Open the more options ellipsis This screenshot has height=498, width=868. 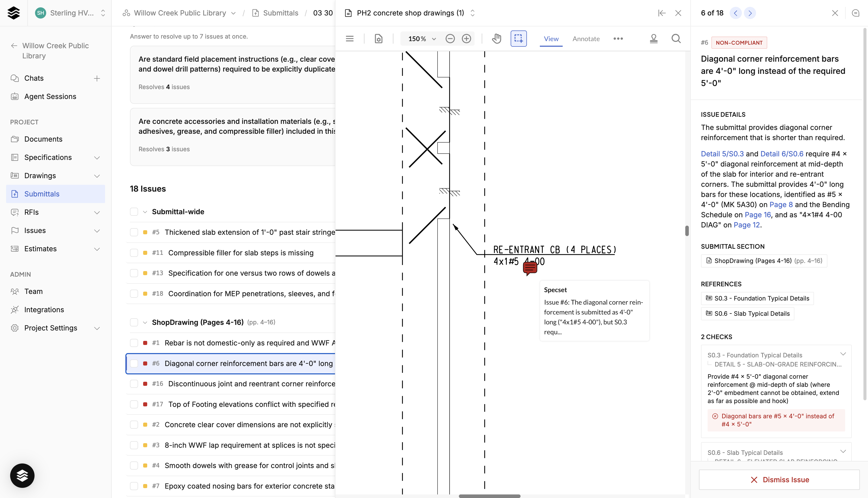[x=618, y=39]
